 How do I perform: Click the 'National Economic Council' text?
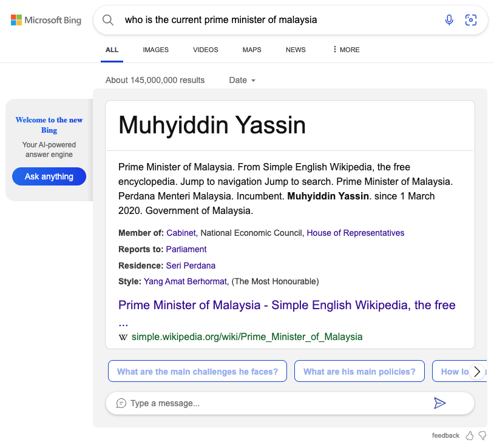point(251,233)
